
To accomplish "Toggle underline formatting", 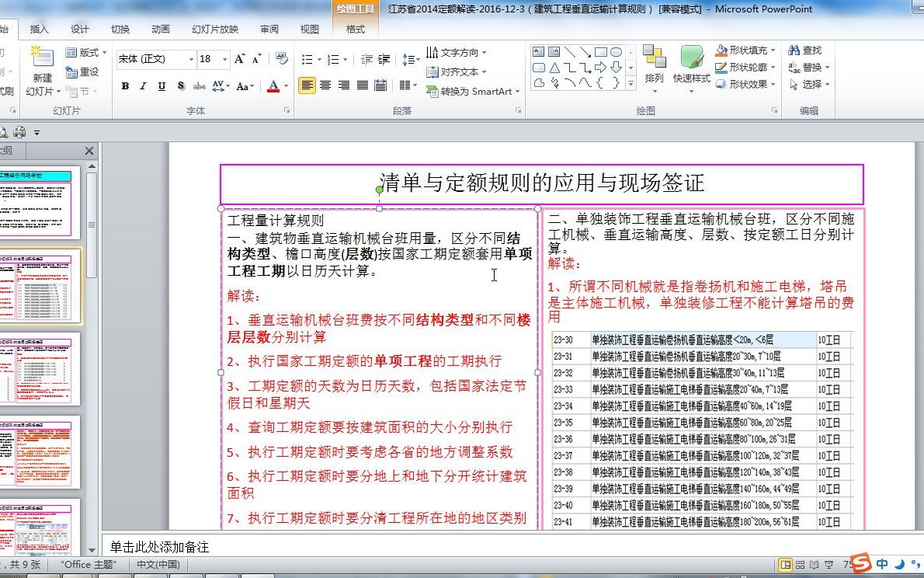I will [162, 86].
